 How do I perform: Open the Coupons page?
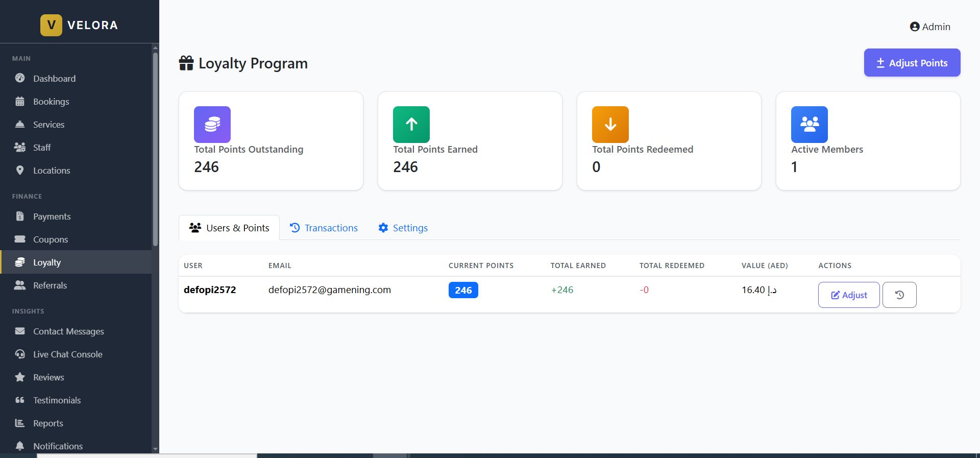point(51,239)
